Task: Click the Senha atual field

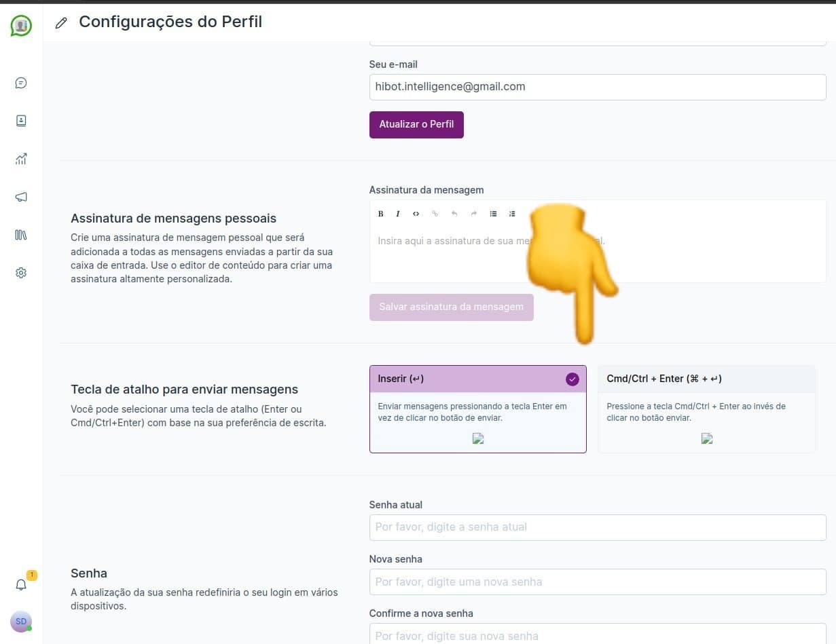Action: [x=597, y=527]
